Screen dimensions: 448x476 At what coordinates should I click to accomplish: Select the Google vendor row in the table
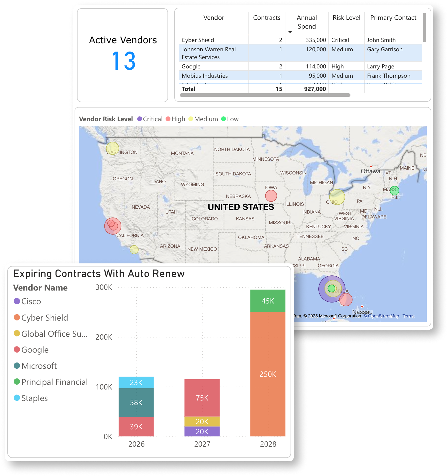[301, 66]
